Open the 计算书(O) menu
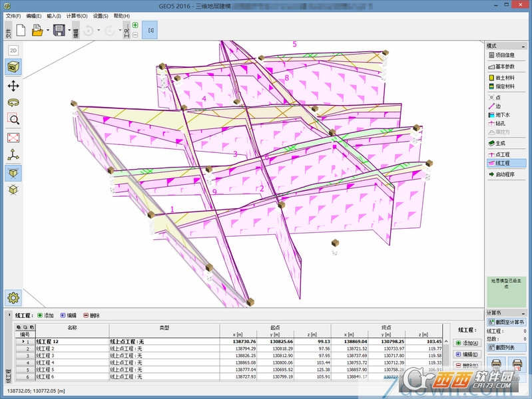The width and height of the screenshot is (532, 399). point(77,16)
